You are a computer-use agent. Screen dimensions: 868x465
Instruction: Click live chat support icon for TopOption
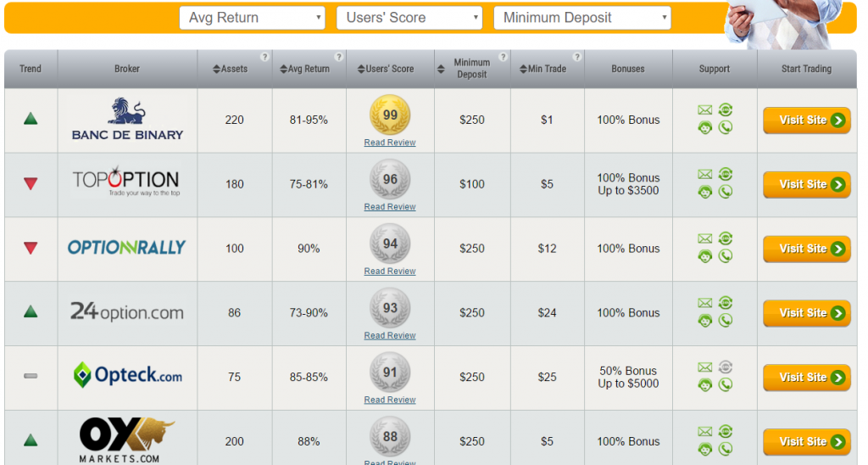(x=726, y=174)
